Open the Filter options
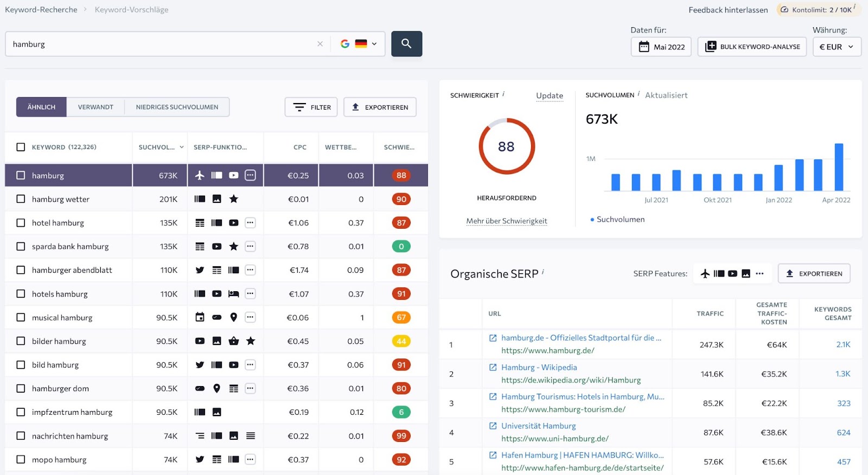Viewport: 868px width, 475px height. 311,107
